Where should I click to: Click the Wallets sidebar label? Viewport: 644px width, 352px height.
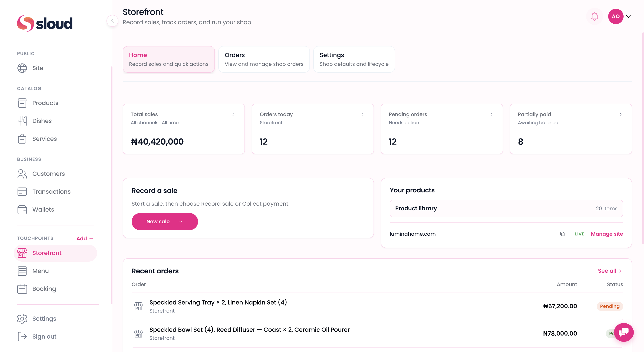click(43, 210)
